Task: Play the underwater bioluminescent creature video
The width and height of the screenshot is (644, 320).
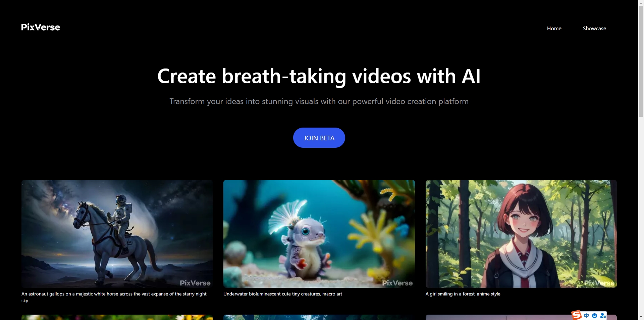Action: pos(319,233)
